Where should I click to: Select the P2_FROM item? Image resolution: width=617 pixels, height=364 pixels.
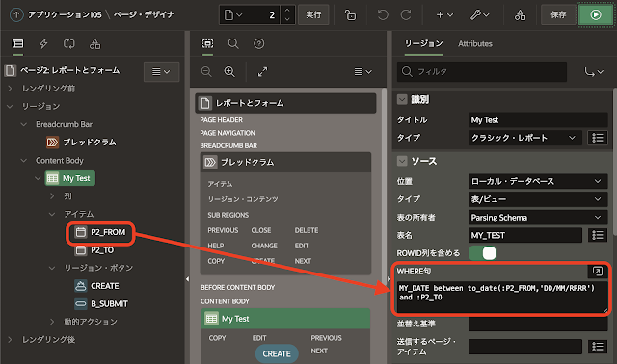(100, 232)
